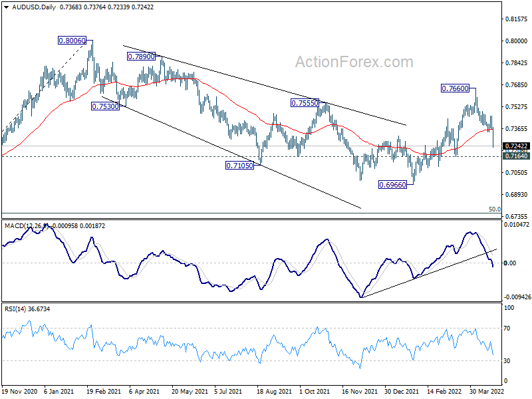Image resolution: width=532 pixels, height=399 pixels.
Task: Click the current price tag 0.72422
Action: click(516, 146)
